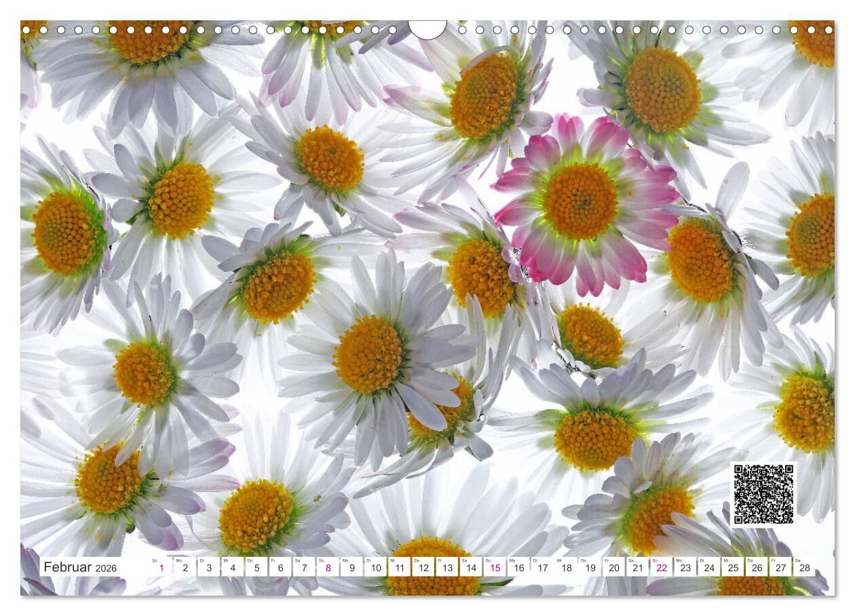Pick Sunday February 22 date cell
This screenshot has height=616, width=855.
662,567
